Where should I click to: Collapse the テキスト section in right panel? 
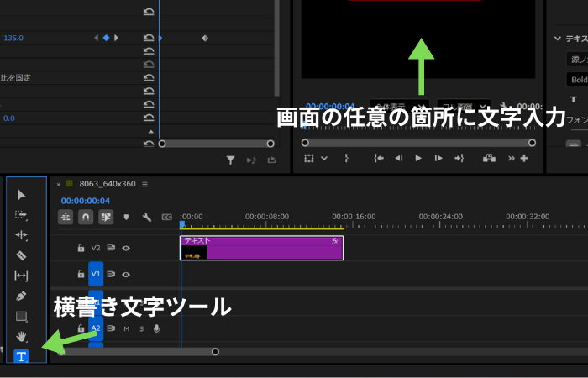pos(558,39)
